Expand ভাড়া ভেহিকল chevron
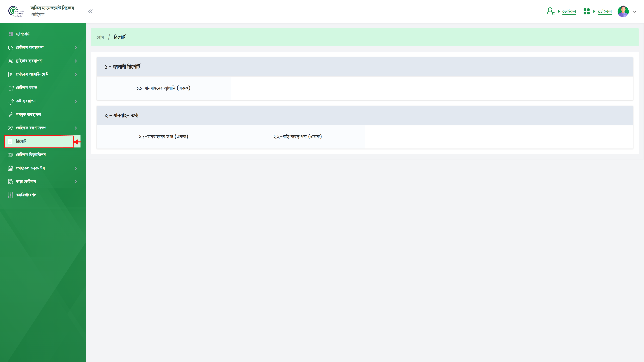This screenshot has width=644, height=362. tap(76, 182)
